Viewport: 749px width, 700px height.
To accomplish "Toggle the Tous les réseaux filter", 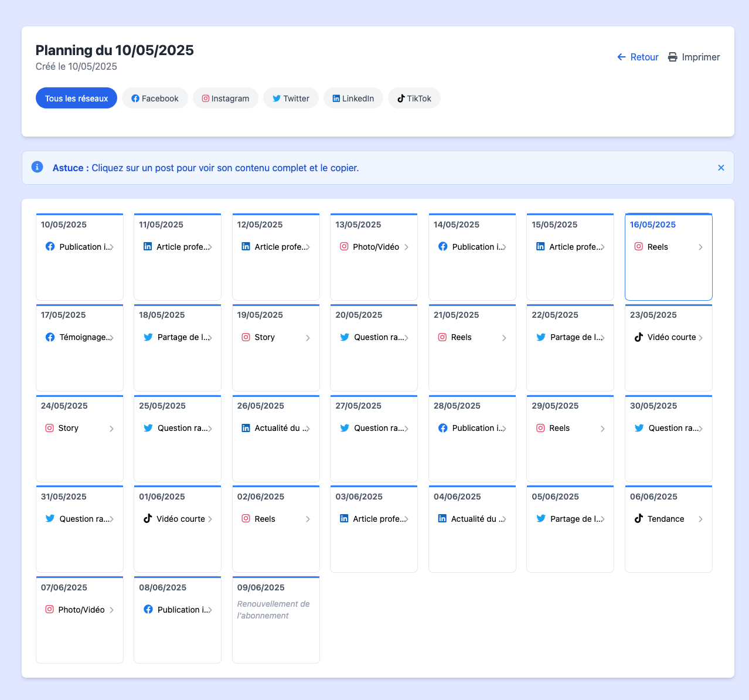I will pos(76,98).
